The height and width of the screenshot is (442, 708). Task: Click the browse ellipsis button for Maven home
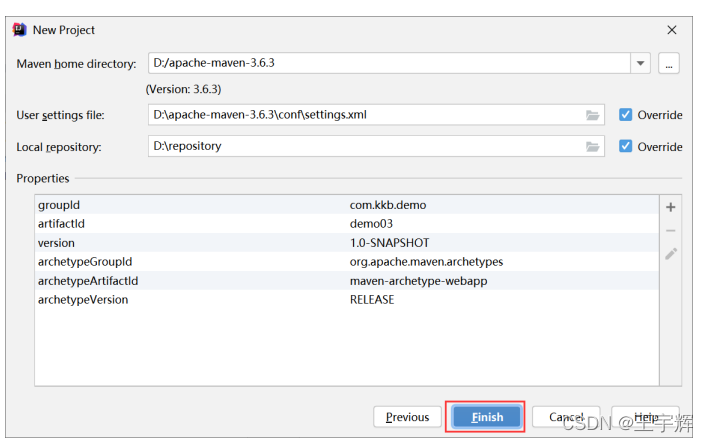[x=669, y=63]
